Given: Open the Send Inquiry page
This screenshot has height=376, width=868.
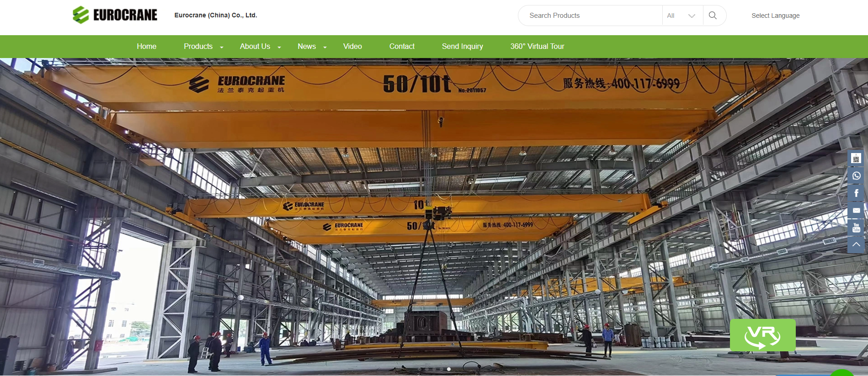Looking at the screenshot, I should tap(462, 46).
